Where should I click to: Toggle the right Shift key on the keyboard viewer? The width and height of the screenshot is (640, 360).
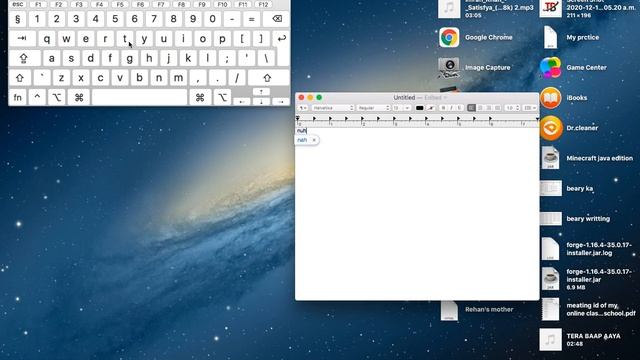pos(267,78)
